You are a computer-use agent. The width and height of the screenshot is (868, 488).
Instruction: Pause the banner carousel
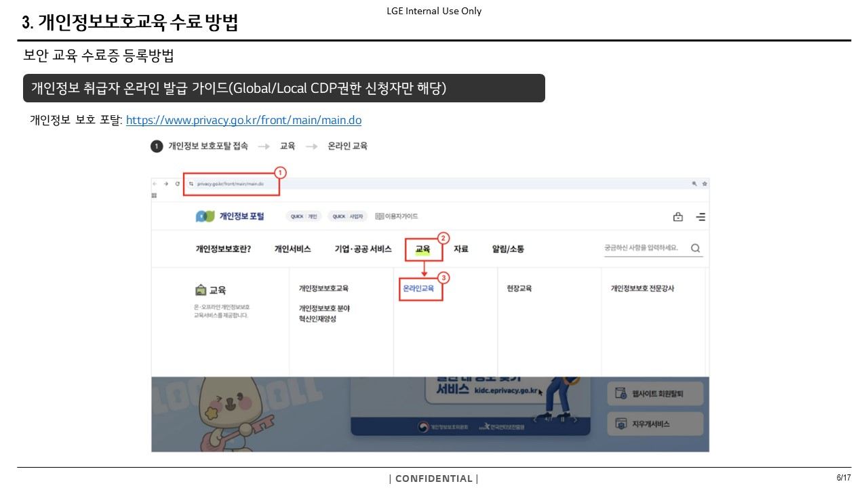tap(562, 420)
